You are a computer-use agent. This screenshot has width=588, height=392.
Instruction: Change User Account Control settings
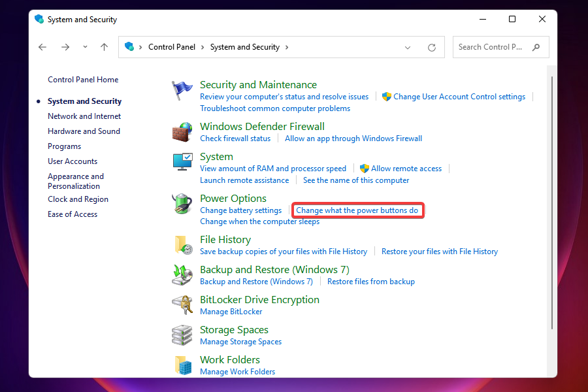pos(459,97)
